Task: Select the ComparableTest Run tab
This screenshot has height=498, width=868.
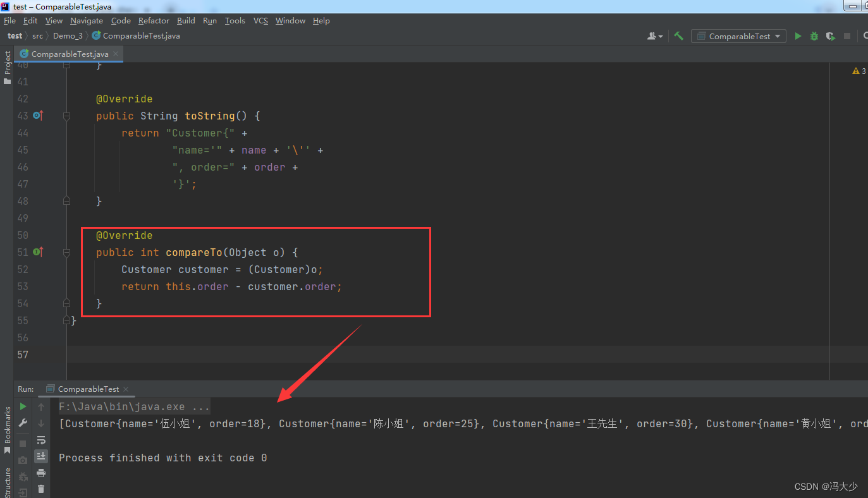Action: click(88, 389)
